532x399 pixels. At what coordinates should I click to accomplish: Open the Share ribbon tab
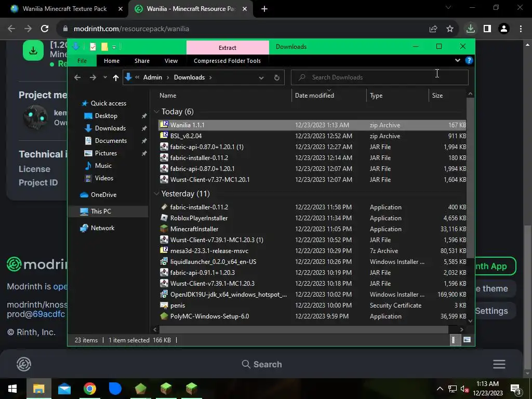(x=142, y=61)
